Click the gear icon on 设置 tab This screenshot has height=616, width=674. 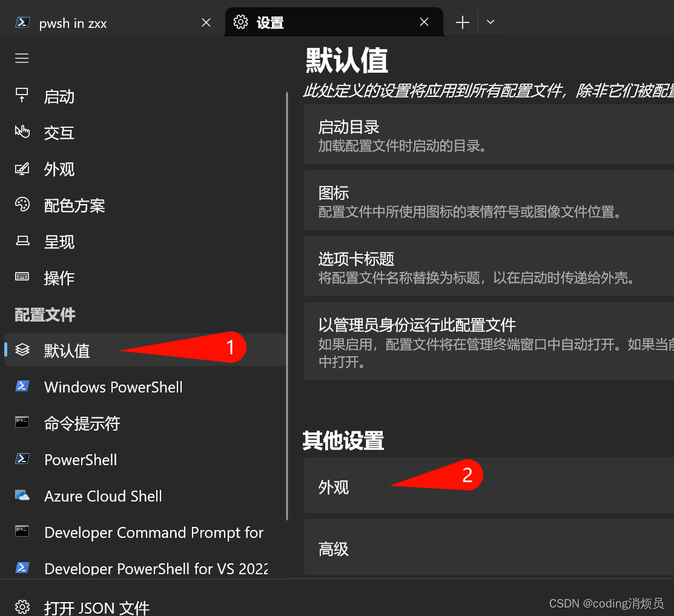tap(241, 22)
